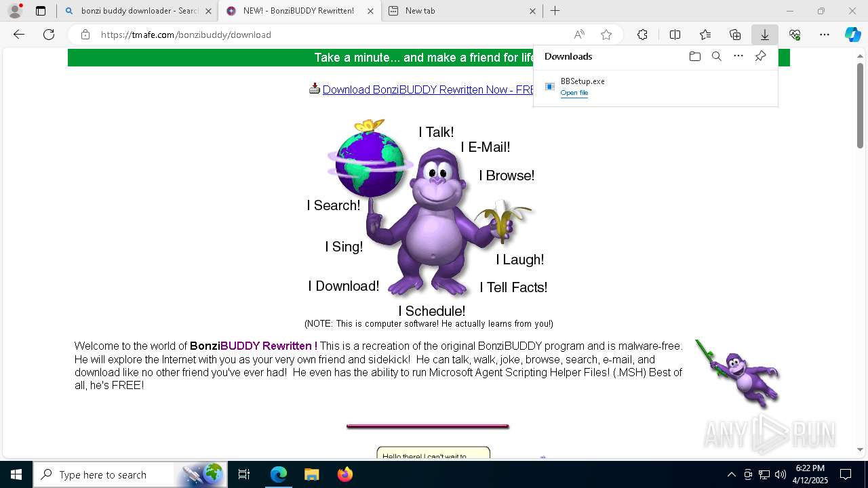Go back with the browser back arrow
868x488 pixels.
click(x=19, y=35)
